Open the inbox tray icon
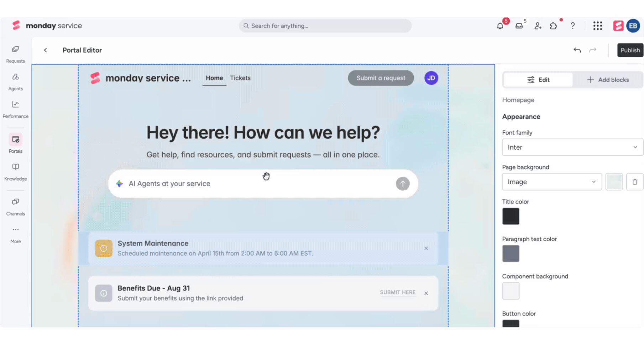Screen dimensions: 644x345 click(x=519, y=26)
